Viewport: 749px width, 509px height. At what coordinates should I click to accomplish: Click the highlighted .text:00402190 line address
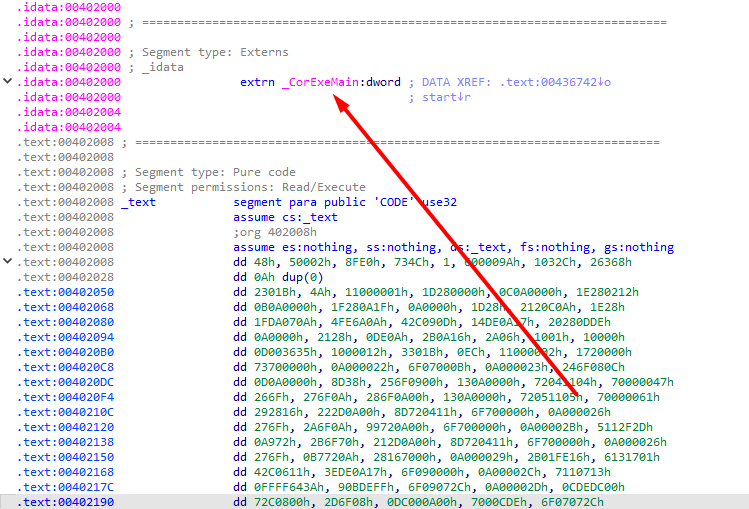pos(67,502)
